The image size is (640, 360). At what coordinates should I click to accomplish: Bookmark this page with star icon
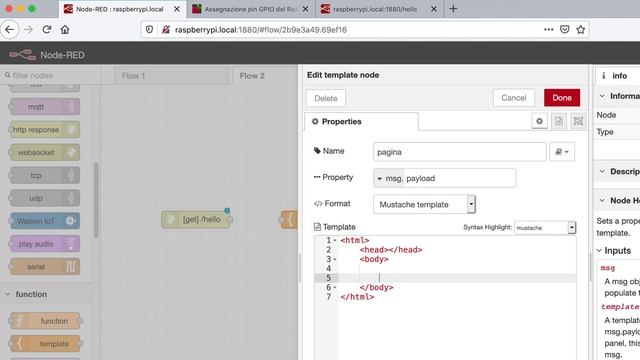point(581,29)
